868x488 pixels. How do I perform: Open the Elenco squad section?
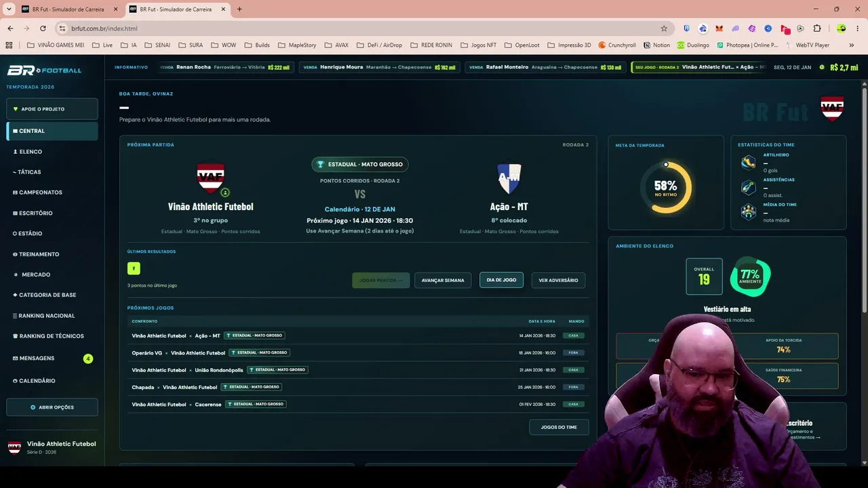point(52,152)
